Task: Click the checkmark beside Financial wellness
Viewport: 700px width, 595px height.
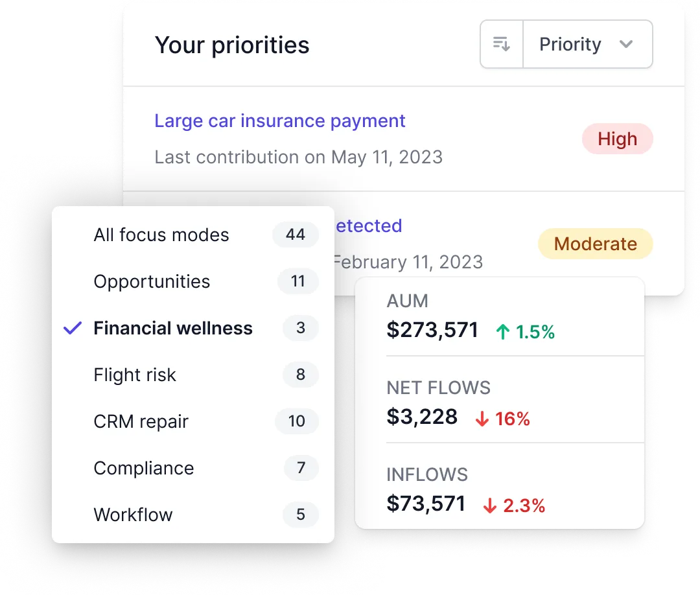Action: click(72, 328)
